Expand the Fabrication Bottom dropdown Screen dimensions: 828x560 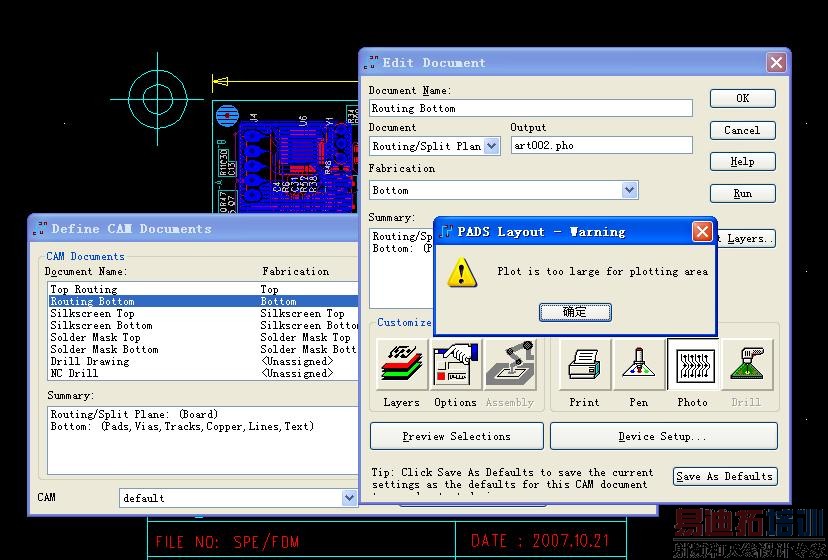point(629,190)
